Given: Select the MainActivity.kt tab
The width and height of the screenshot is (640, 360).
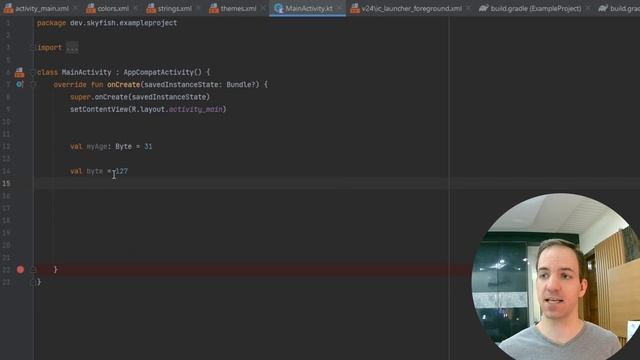Looking at the screenshot, I should [309, 8].
